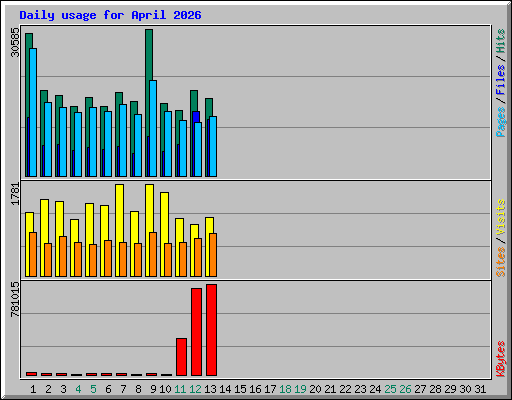Click day 25 on the x-axis
The image size is (512, 400).
coord(390,389)
